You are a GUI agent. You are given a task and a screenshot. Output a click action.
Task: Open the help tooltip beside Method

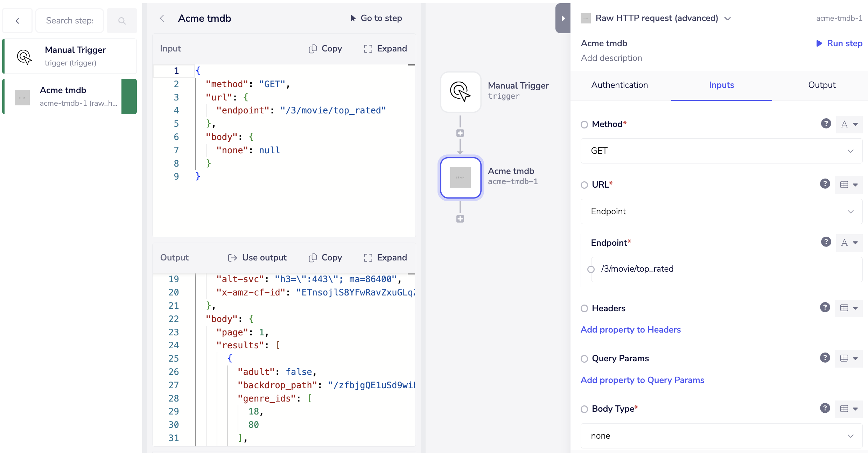(826, 124)
